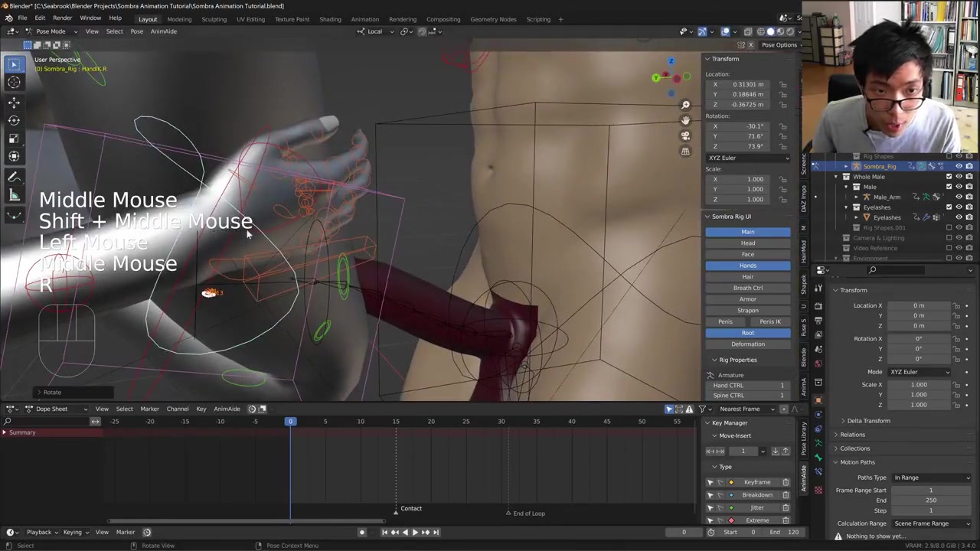Open the Sculpting workspace tab
Viewport: 980px width, 551px height.
point(214,19)
